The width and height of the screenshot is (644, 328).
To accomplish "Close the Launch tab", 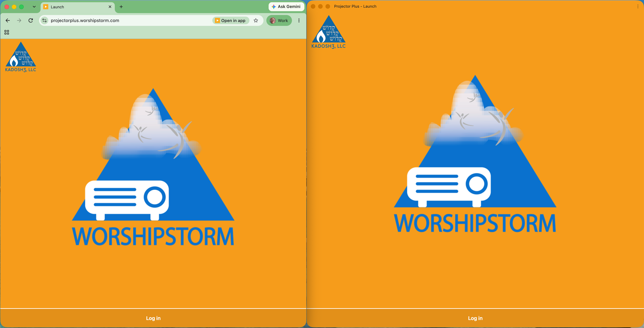I will coord(110,7).
